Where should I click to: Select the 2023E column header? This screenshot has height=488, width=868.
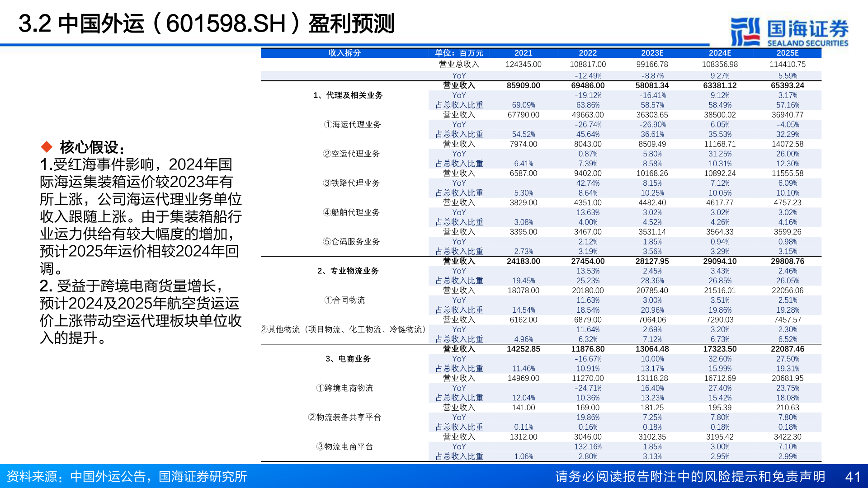652,53
